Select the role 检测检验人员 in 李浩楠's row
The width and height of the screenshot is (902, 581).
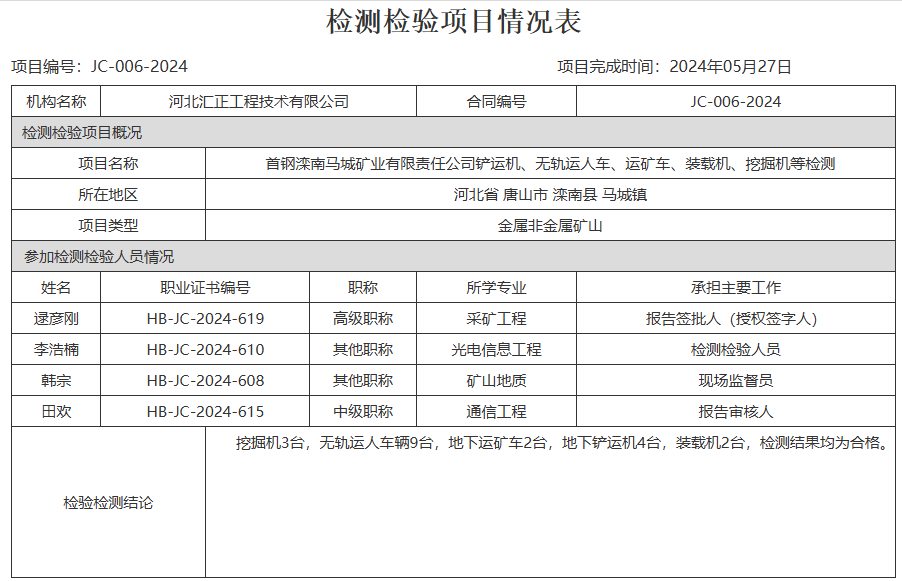pyautogui.click(x=736, y=350)
